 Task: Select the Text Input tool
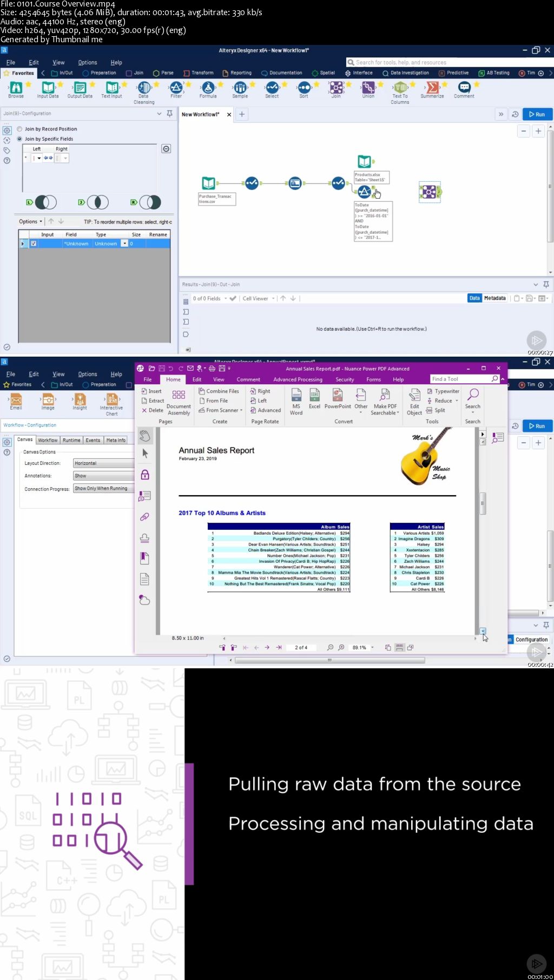111,89
